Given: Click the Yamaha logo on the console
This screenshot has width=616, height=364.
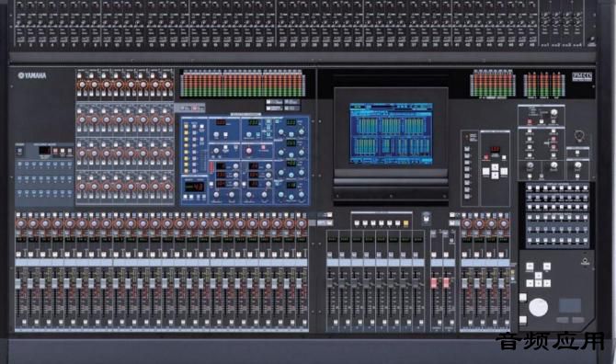Looking at the screenshot, I should [x=32, y=75].
